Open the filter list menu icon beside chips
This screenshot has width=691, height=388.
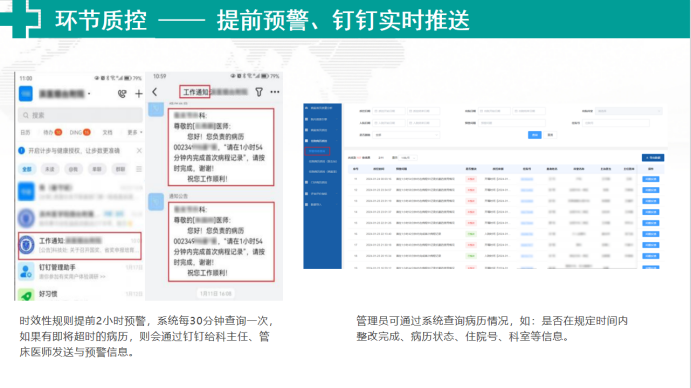click(139, 169)
